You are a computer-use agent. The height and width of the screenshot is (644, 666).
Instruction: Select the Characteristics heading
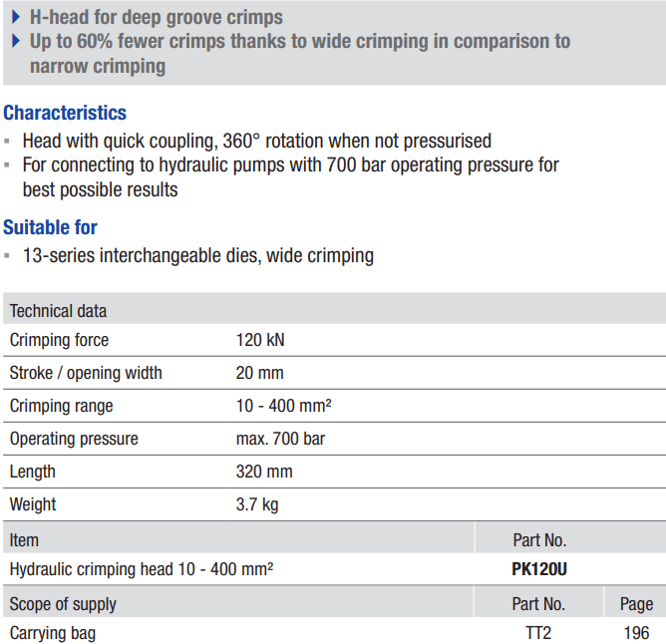[65, 113]
